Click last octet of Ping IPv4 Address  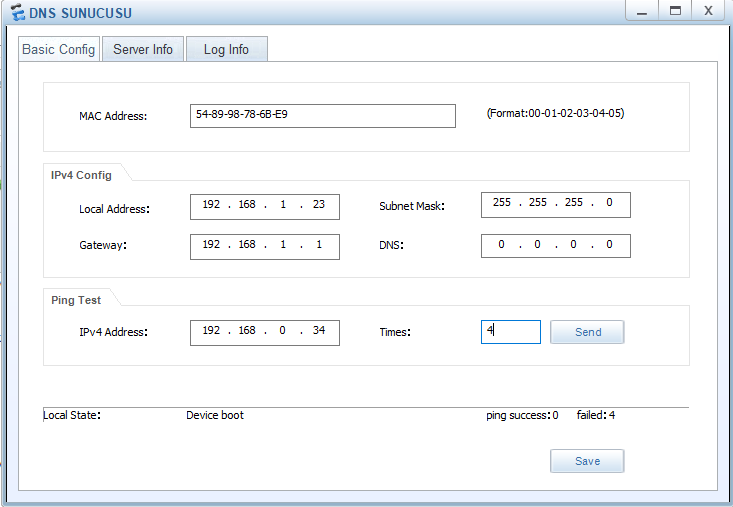318,331
